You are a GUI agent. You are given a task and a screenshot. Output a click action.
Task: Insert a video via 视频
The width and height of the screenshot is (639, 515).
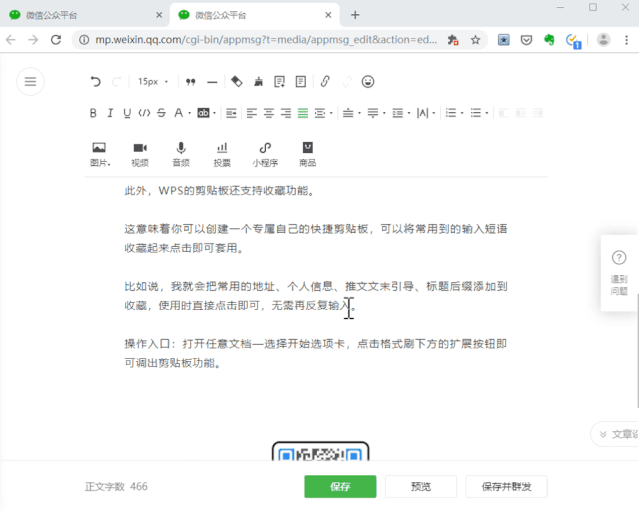tap(140, 154)
